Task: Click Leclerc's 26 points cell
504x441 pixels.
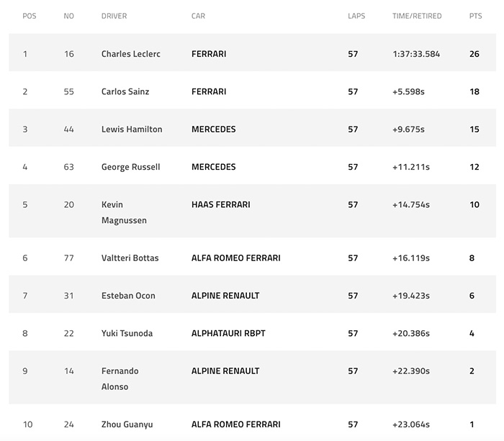Action: [474, 54]
